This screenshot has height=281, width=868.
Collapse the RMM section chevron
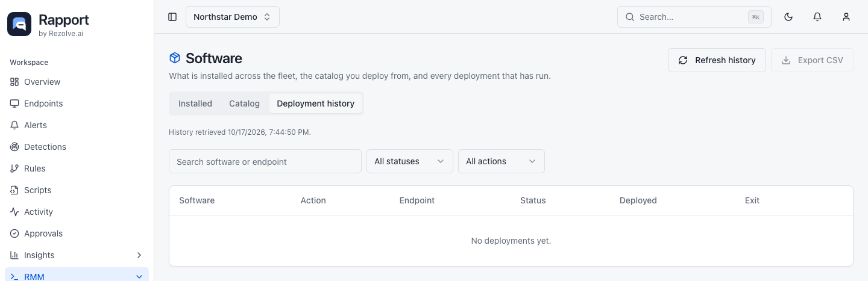coord(139,277)
